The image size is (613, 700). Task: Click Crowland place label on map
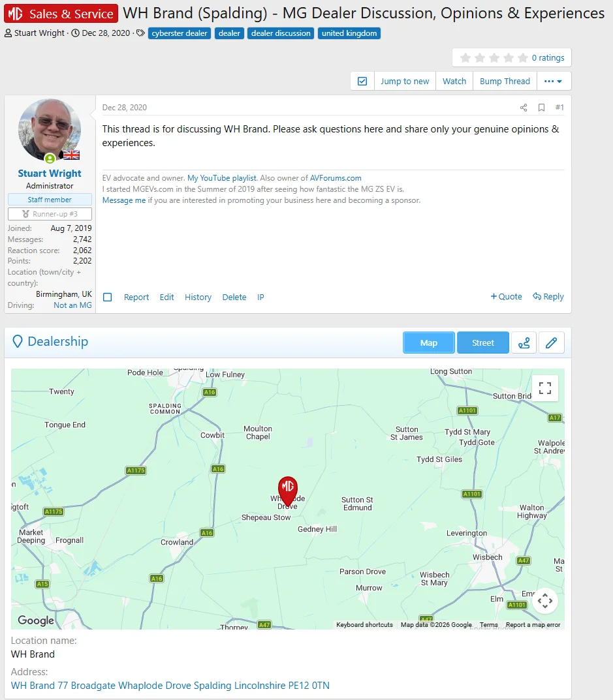pyautogui.click(x=177, y=542)
